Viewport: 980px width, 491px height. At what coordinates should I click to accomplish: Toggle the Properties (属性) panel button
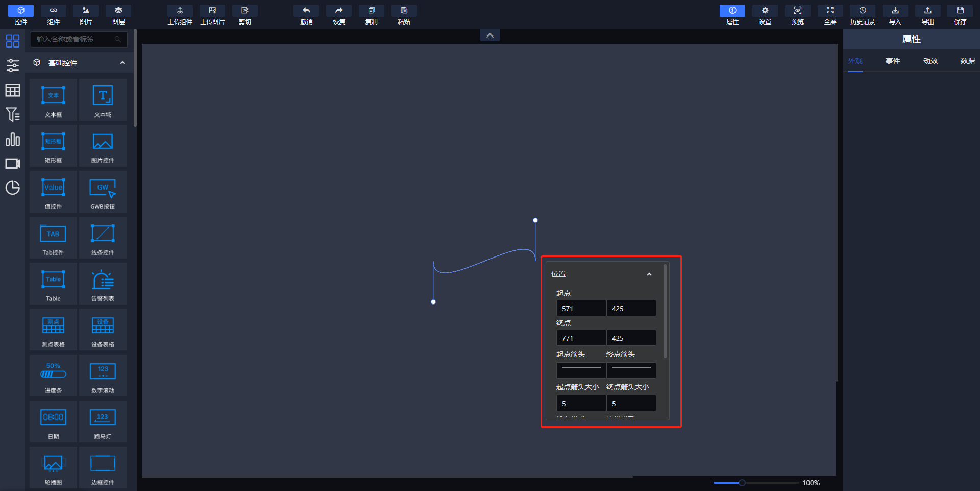(732, 14)
